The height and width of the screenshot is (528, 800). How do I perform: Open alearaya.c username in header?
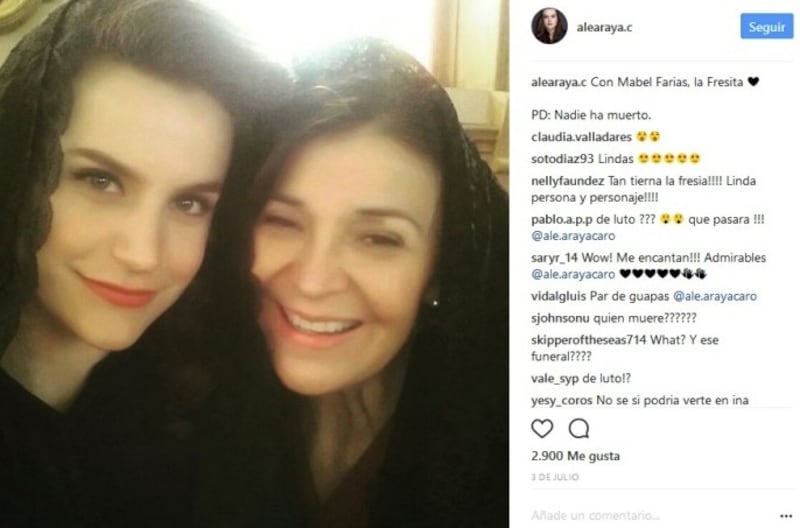pos(604,27)
